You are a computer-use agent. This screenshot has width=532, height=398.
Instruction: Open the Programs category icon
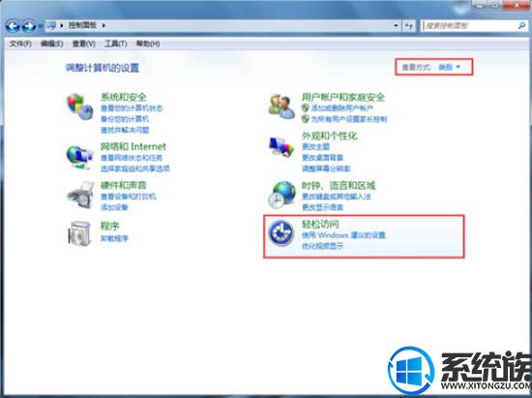click(x=80, y=233)
